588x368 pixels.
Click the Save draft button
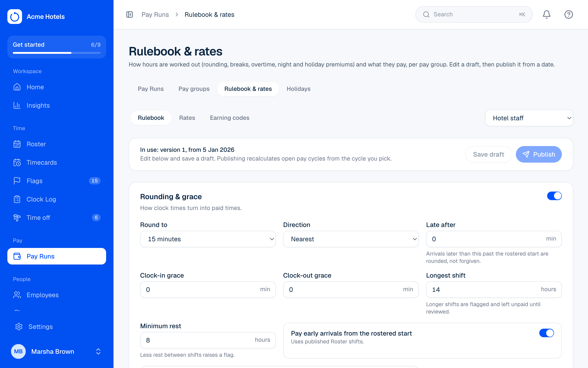[488, 154]
